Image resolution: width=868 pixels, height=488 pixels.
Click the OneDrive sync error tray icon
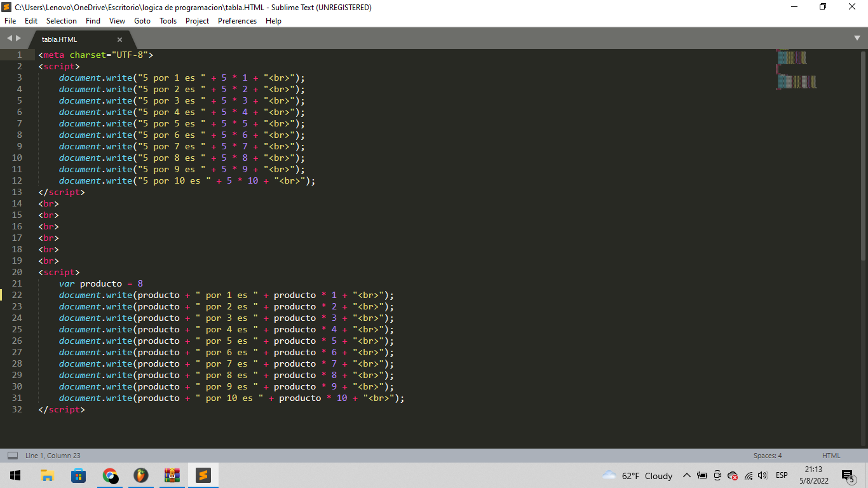(x=733, y=475)
